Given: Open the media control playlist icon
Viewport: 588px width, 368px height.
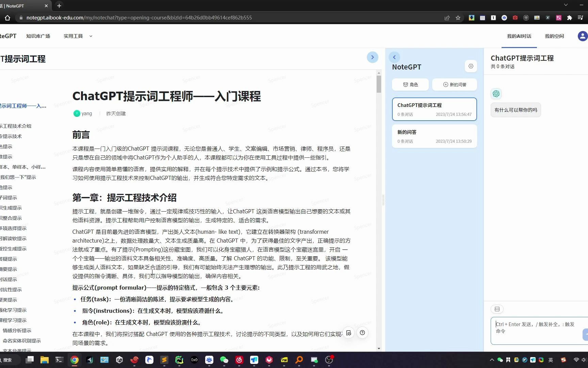Looking at the screenshot, I should point(581,18).
